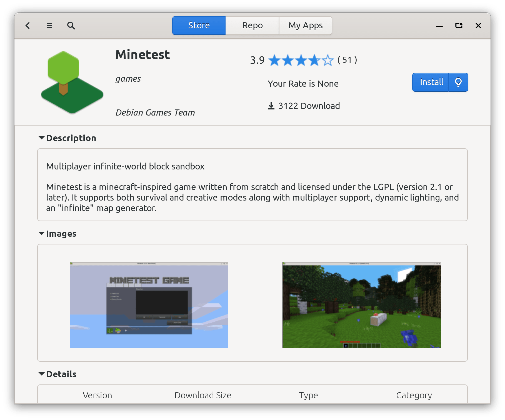
Task: Open search with the magnifier icon
Action: pyautogui.click(x=71, y=26)
